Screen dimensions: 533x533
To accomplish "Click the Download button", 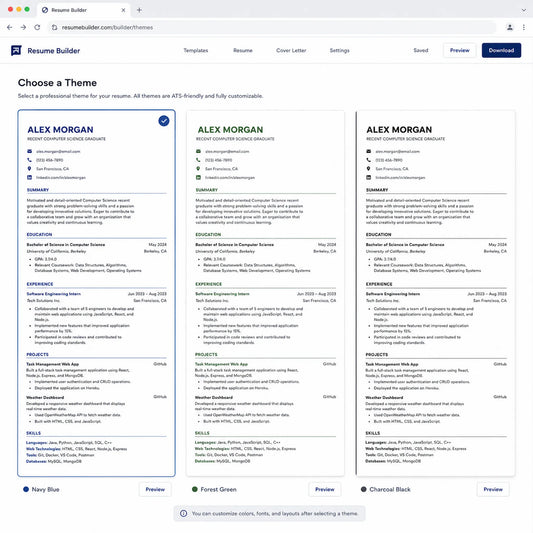I will tap(501, 50).
